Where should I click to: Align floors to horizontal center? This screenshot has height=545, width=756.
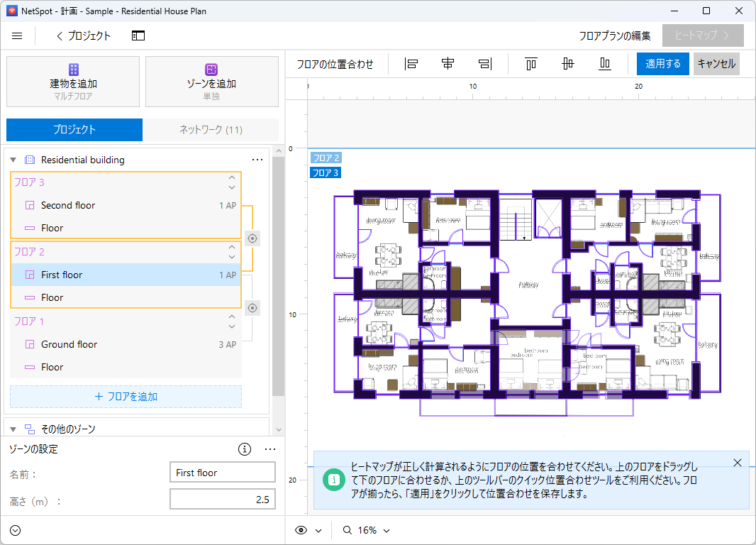(x=448, y=64)
